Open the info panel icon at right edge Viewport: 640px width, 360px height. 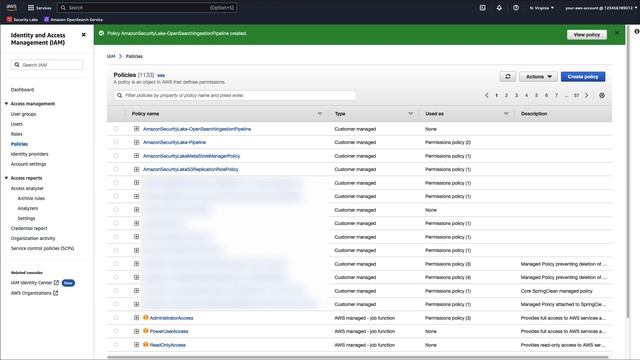pos(636,31)
